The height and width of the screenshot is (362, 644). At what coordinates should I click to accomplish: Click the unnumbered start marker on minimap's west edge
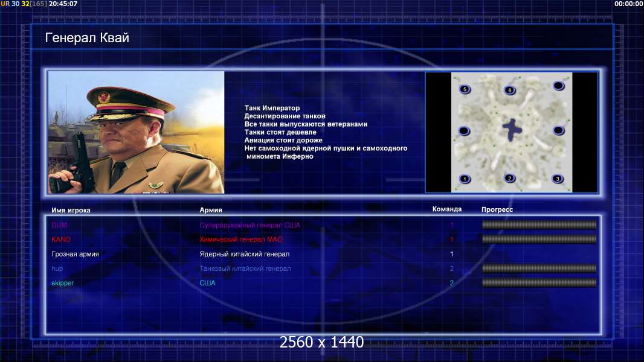point(464,131)
